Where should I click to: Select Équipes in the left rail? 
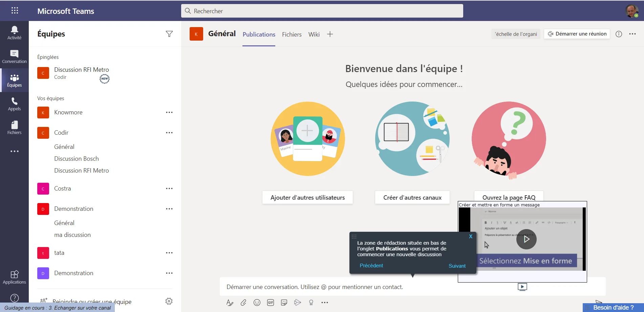[x=14, y=80]
